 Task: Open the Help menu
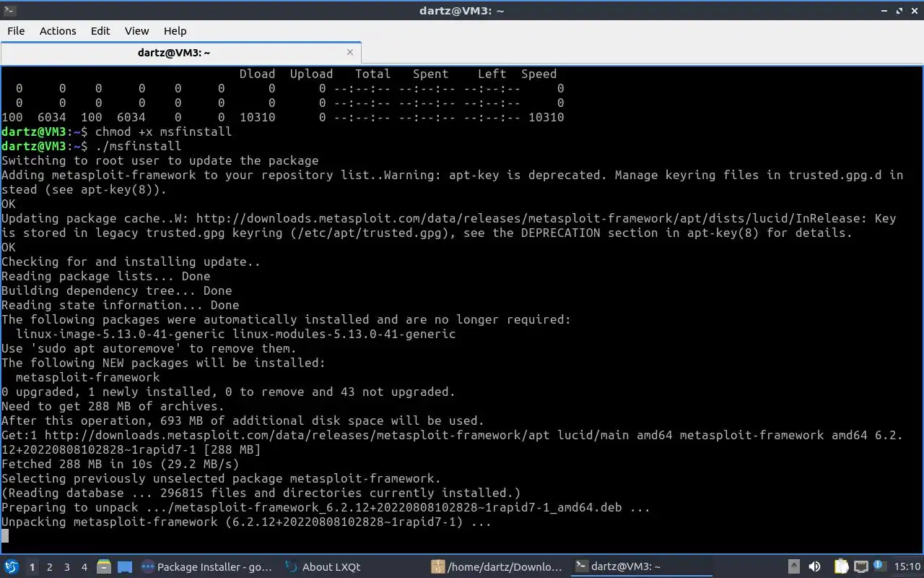click(175, 30)
